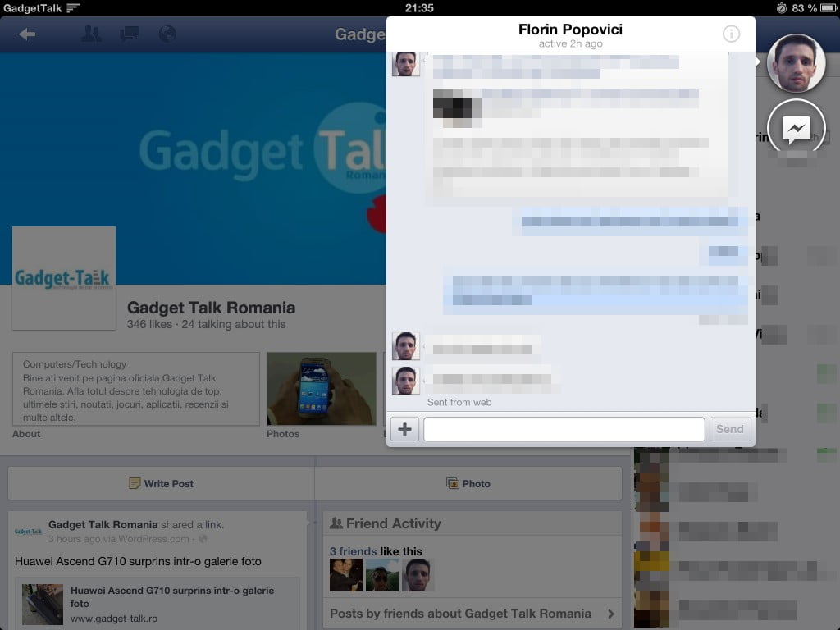This screenshot has width=840, height=630.
Task: Tap the battery indicator in status bar
Action: click(829, 8)
